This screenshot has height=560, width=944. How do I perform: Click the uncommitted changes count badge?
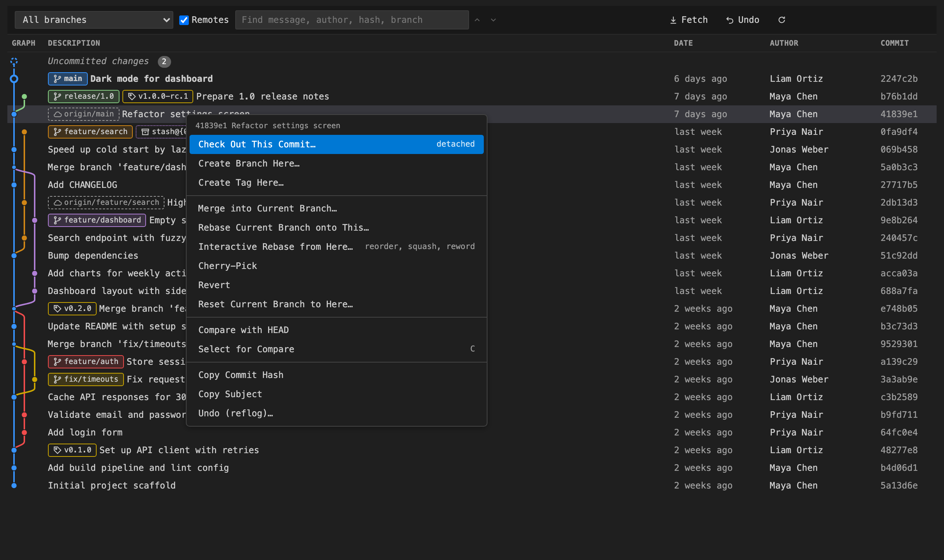[x=164, y=62]
